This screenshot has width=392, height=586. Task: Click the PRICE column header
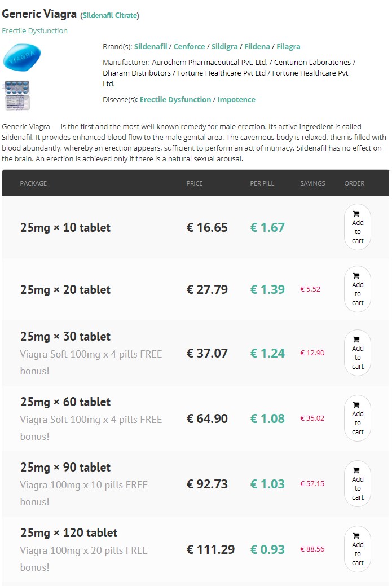195,183
